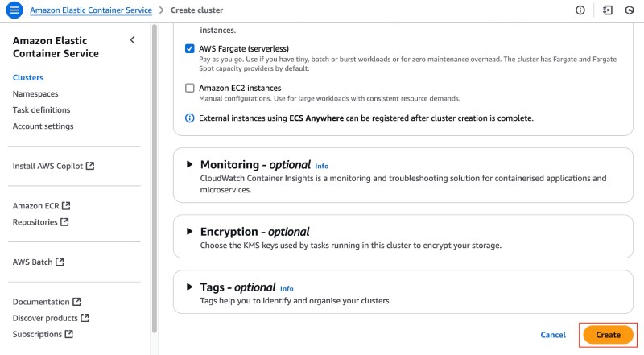Open the hamburger navigation menu
Viewport: 644px width, 355px height.
pos(14,10)
